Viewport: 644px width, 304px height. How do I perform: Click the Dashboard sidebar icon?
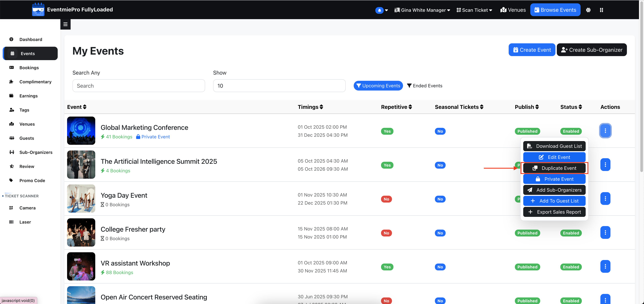click(11, 39)
